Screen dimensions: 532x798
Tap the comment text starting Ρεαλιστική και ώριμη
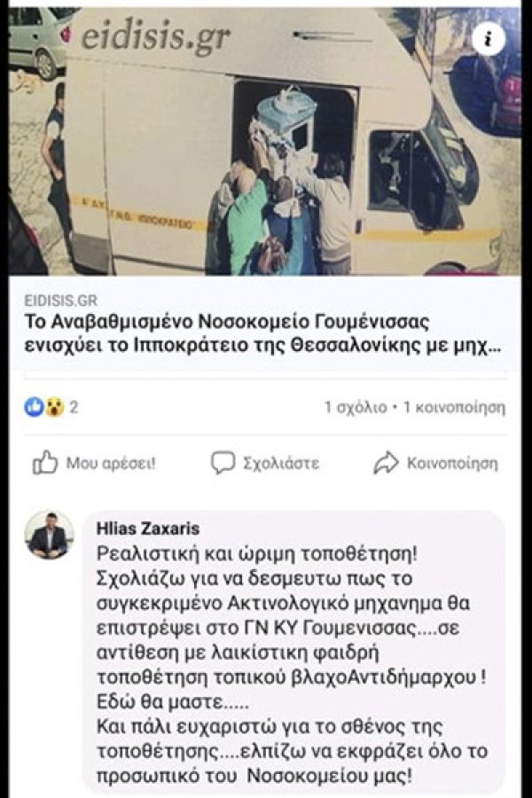tap(292, 665)
